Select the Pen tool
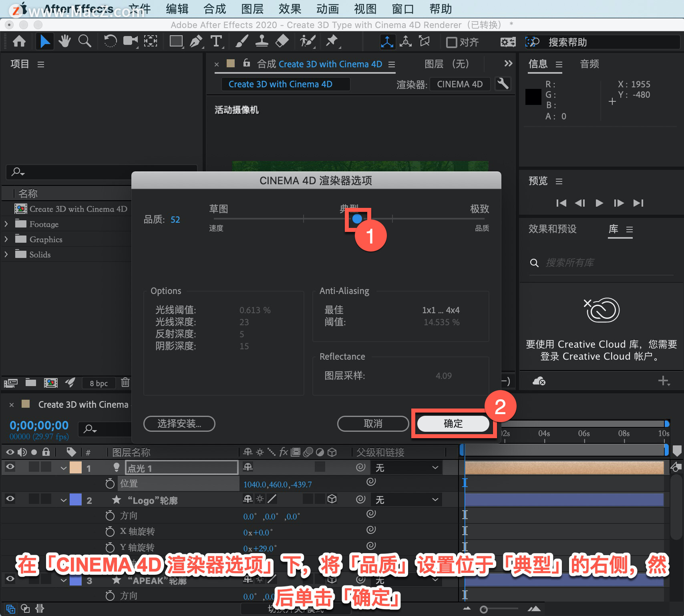Screen dimensions: 684x616 coord(196,41)
